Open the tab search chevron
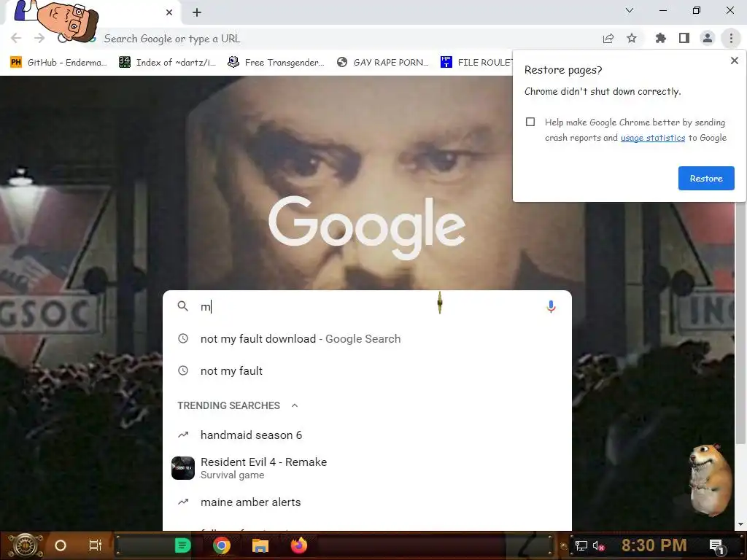 coord(630,10)
